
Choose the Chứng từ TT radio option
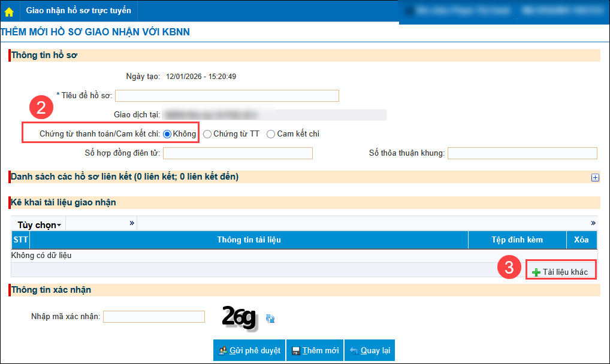(x=207, y=134)
